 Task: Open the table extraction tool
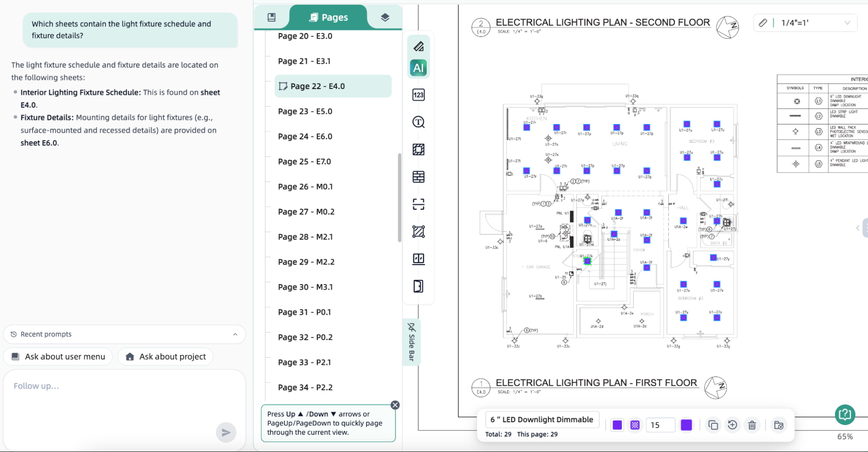419,177
